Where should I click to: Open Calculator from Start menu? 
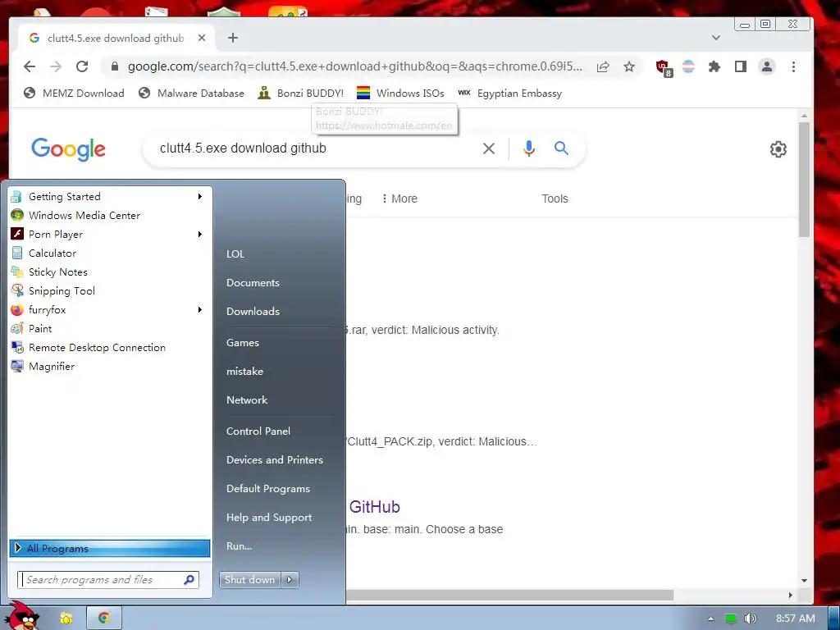click(x=109, y=253)
